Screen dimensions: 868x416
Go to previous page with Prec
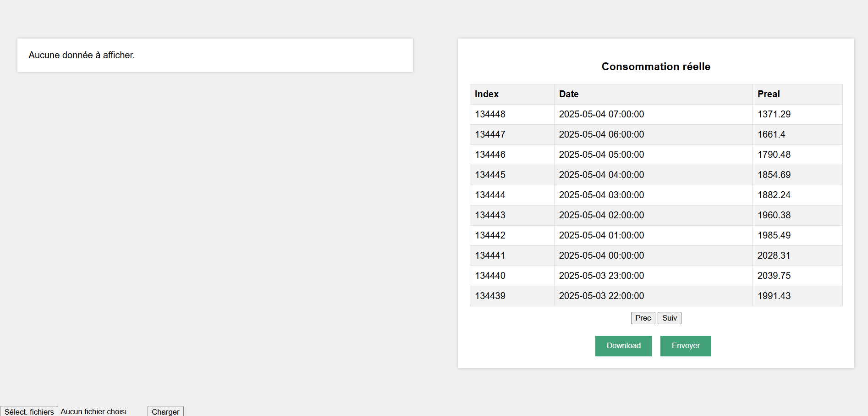(x=643, y=318)
